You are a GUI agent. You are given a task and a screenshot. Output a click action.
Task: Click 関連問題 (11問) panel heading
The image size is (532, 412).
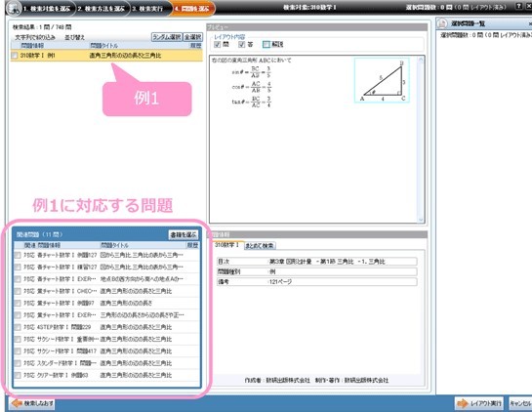[39, 234]
